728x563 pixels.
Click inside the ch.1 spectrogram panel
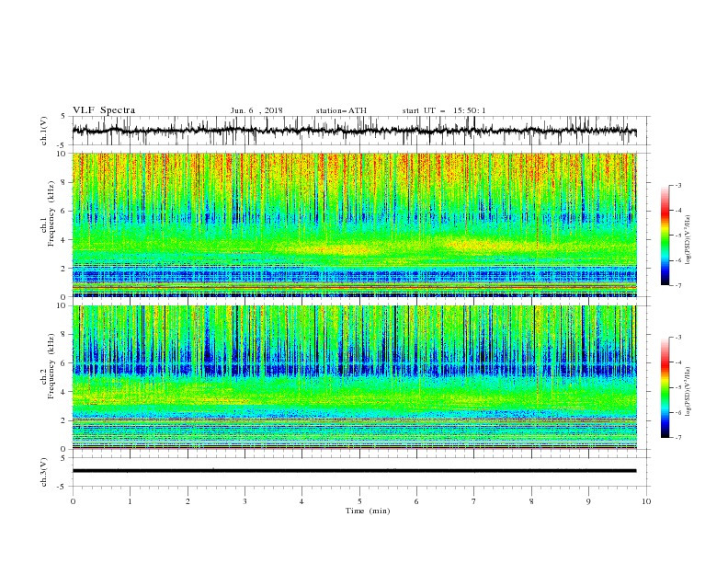point(354,224)
